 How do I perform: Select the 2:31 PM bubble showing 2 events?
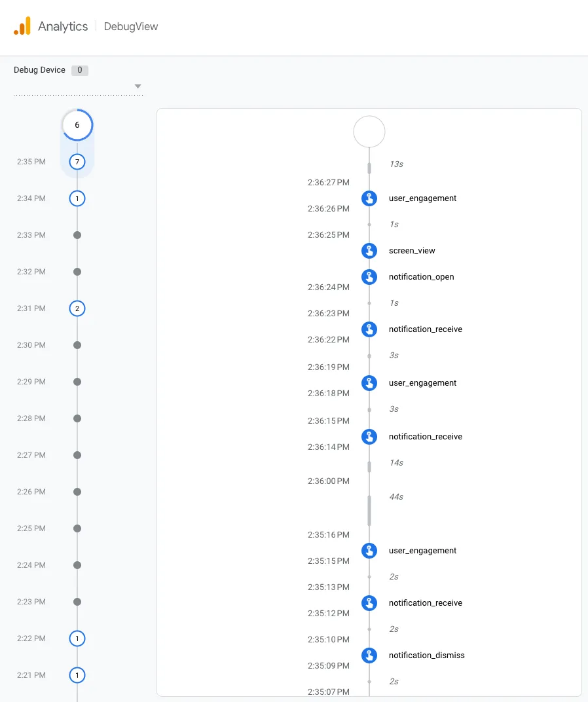click(77, 308)
